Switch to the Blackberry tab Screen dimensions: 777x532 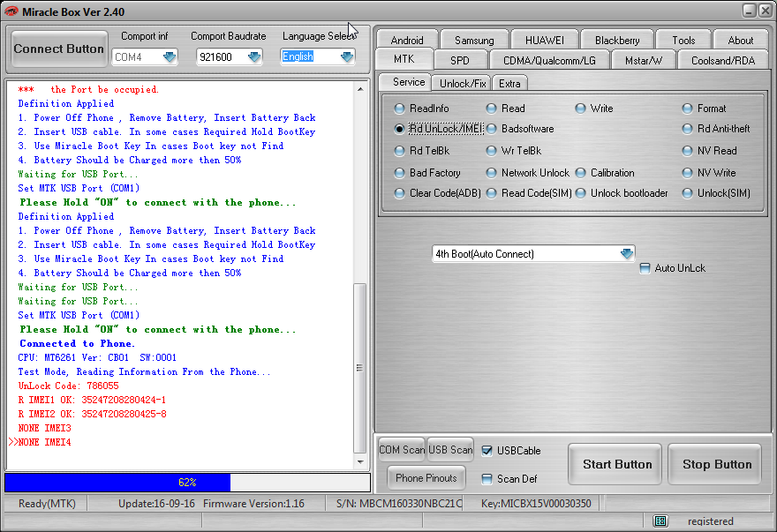(617, 40)
